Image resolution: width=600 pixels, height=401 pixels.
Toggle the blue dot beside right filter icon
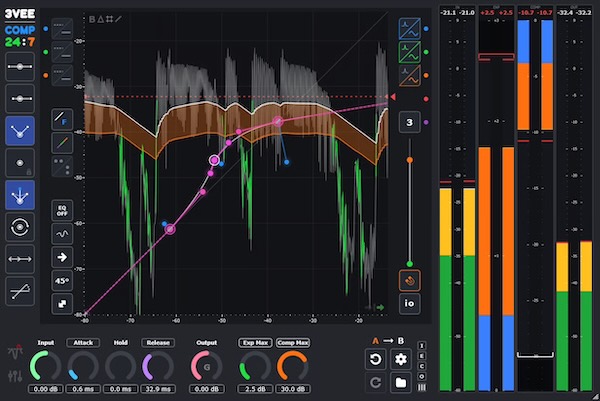point(426,29)
